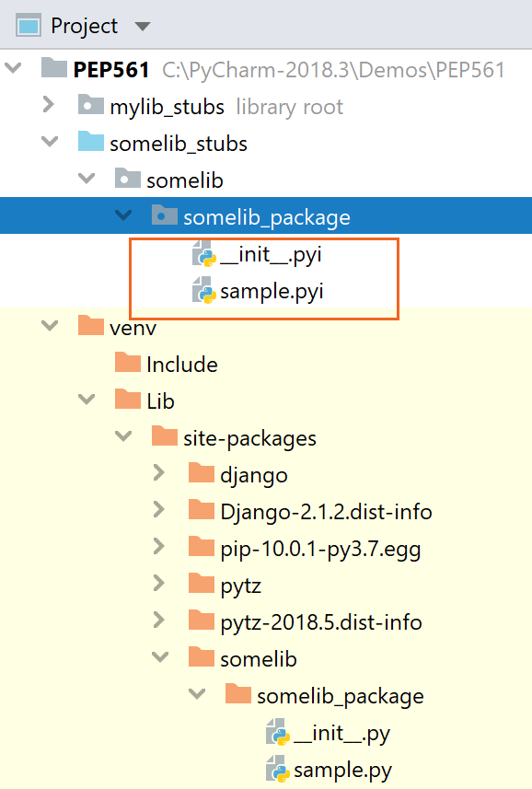Expand the django package
Viewport: 532px width, 789px height.
pos(159,473)
